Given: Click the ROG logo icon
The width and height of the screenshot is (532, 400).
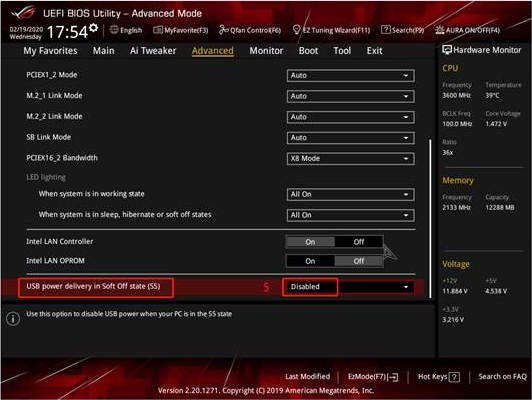Looking at the screenshot, I should click(x=23, y=13).
